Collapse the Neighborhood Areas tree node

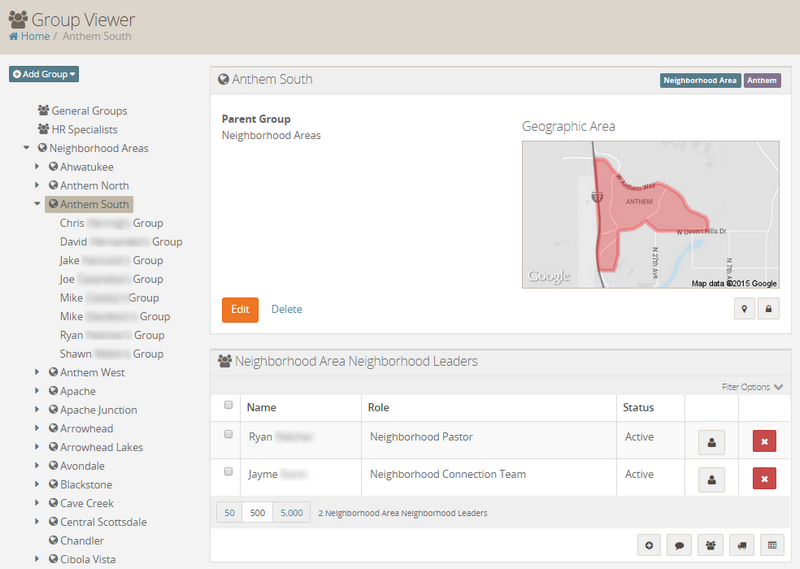pos(26,148)
